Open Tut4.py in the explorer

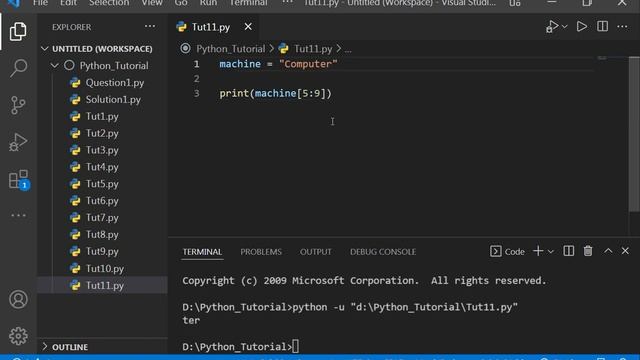102,167
